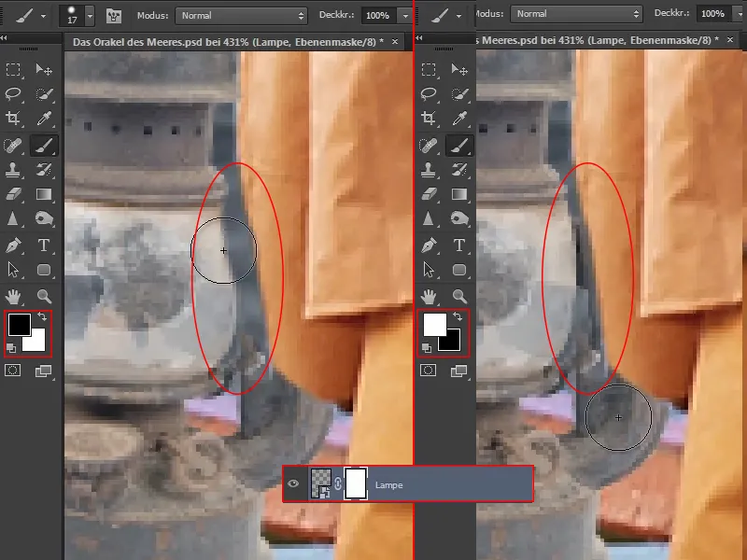
Task: Select the Lasso tool in left window
Action: pos(13,94)
